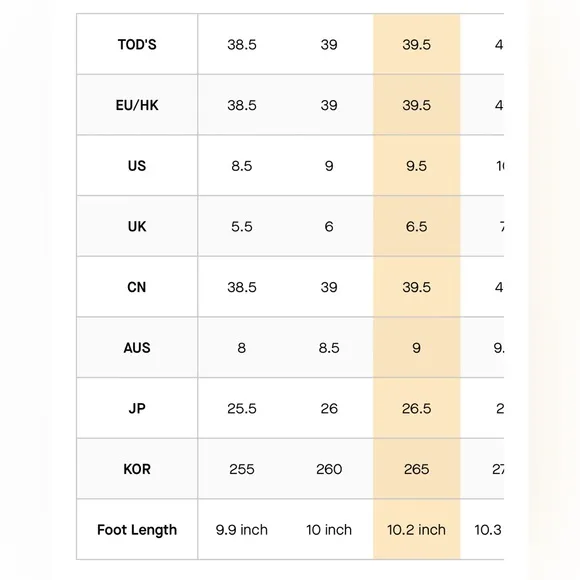Click the 9.9 inch foot length cell

(242, 530)
